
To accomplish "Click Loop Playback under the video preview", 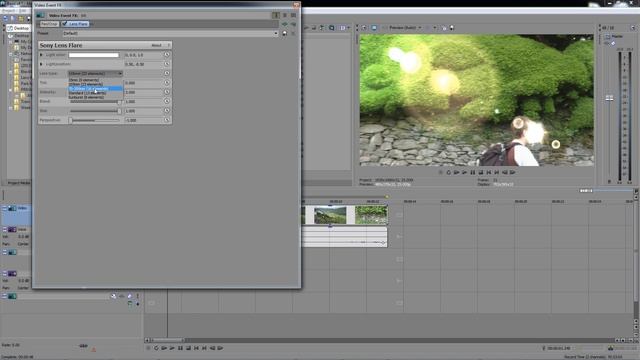I will point(449,173).
